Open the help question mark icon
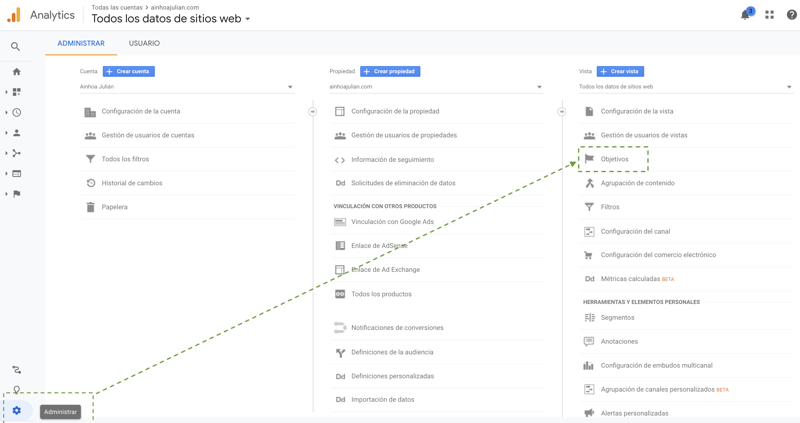Image resolution: width=800 pixels, height=423 pixels. click(x=791, y=15)
